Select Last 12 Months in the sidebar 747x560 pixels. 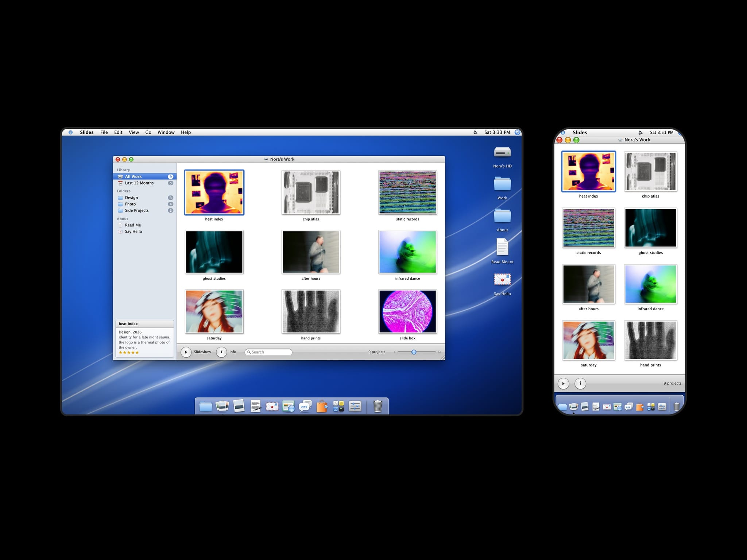click(145, 183)
